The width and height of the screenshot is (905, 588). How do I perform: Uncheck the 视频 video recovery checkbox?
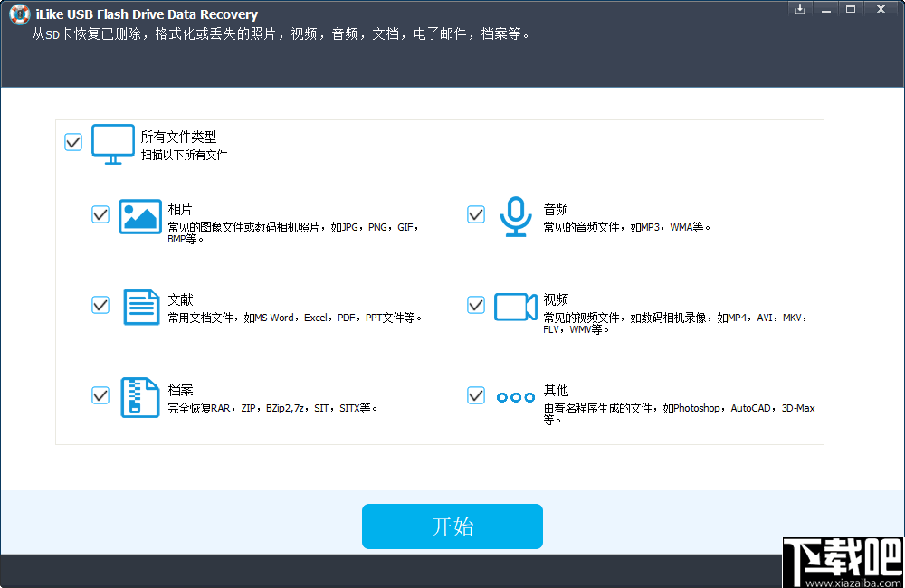tap(476, 305)
